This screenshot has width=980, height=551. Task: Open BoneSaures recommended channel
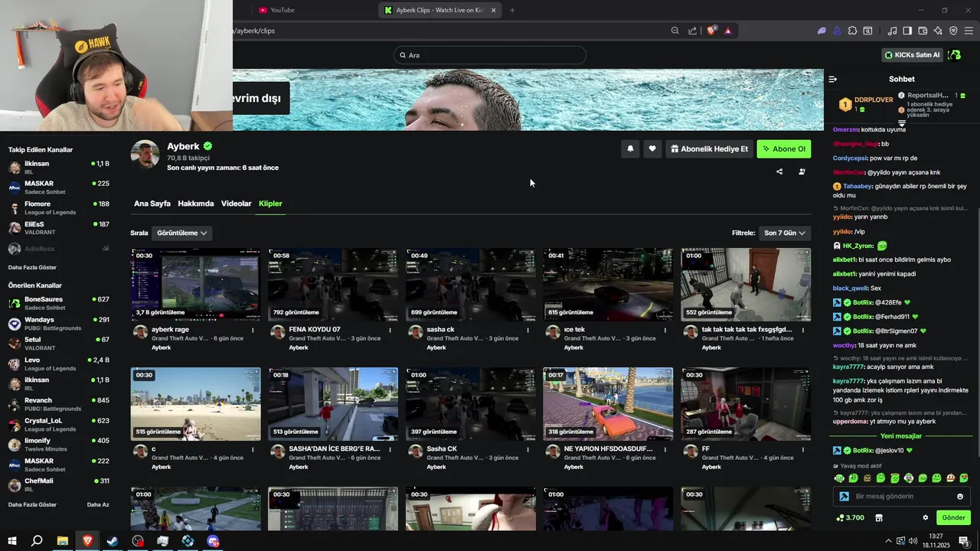point(59,303)
